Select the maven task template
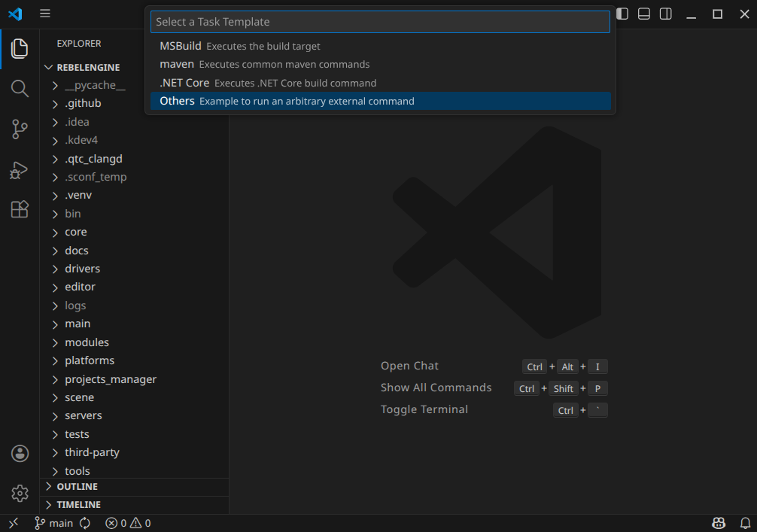 381,64
